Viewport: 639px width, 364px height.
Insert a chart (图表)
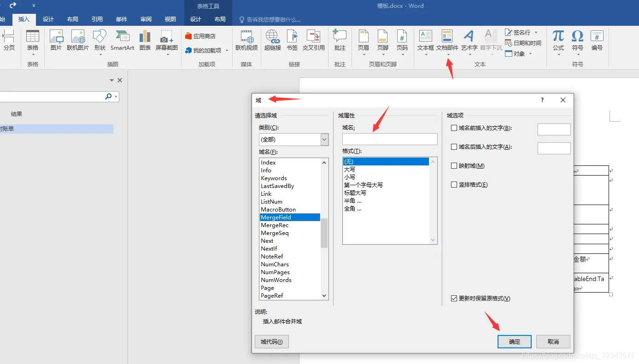pos(145,41)
